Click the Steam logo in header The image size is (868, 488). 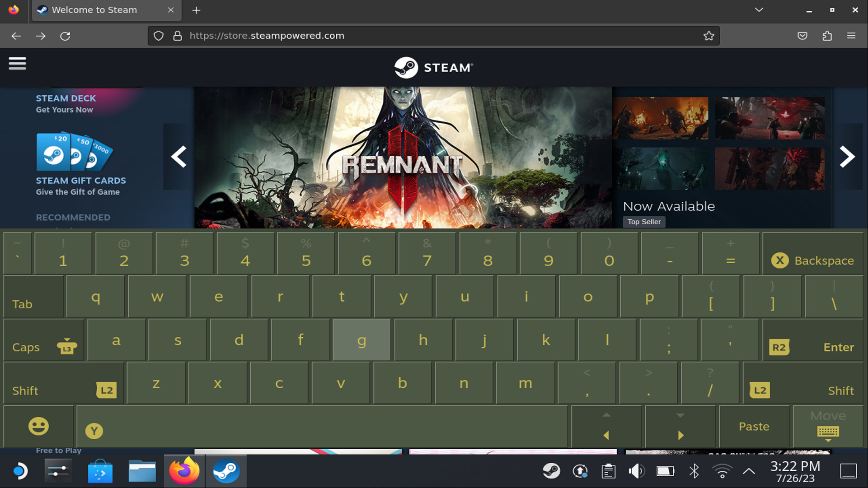point(433,68)
